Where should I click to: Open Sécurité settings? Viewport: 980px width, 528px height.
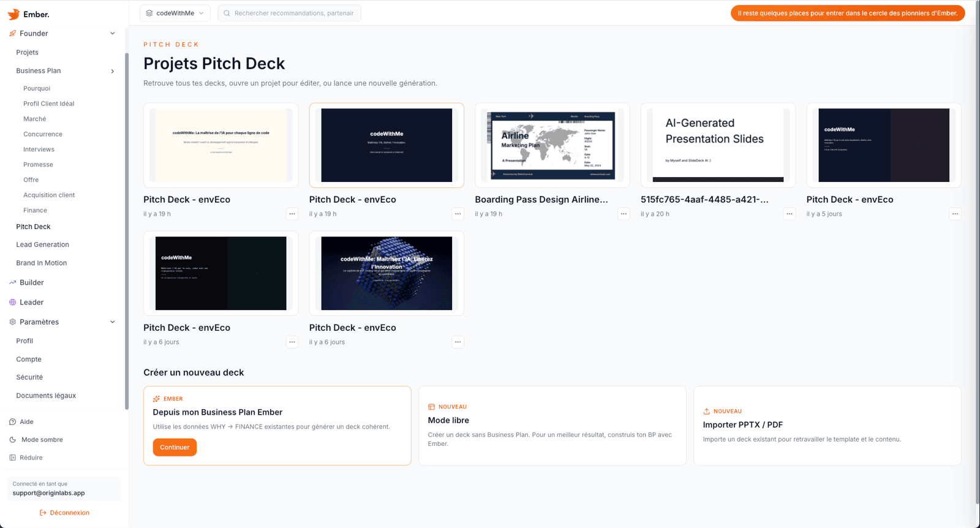[x=29, y=377]
